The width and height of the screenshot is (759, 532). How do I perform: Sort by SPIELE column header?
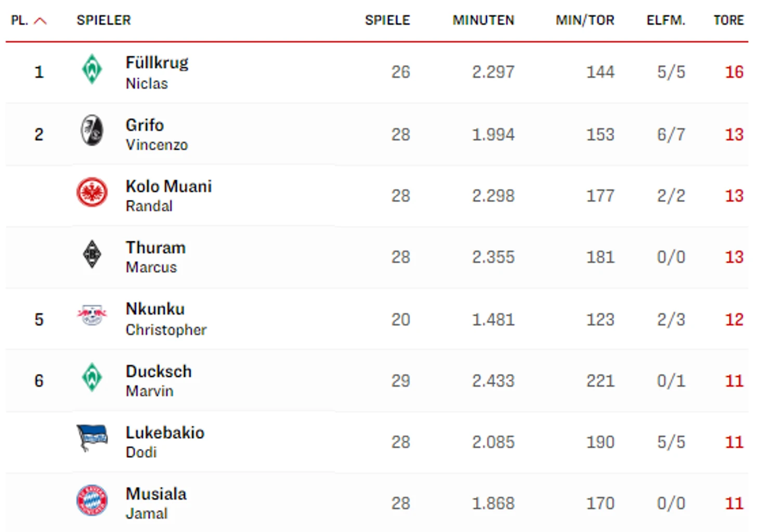pos(387,20)
